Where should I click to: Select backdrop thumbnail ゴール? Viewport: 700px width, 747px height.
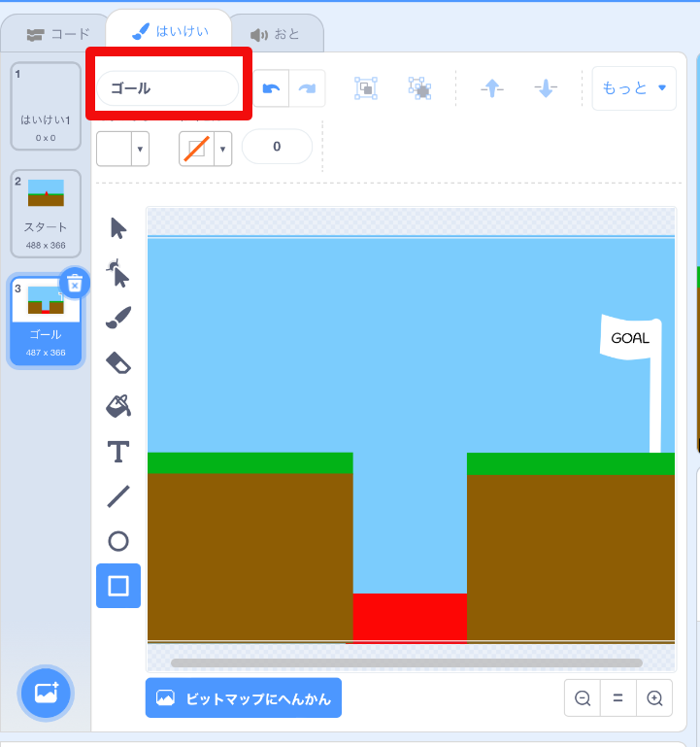pos(46,322)
